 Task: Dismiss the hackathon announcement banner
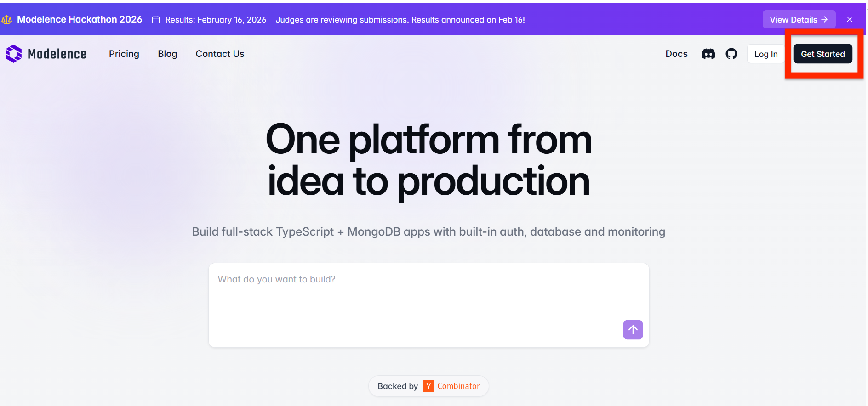click(x=850, y=20)
